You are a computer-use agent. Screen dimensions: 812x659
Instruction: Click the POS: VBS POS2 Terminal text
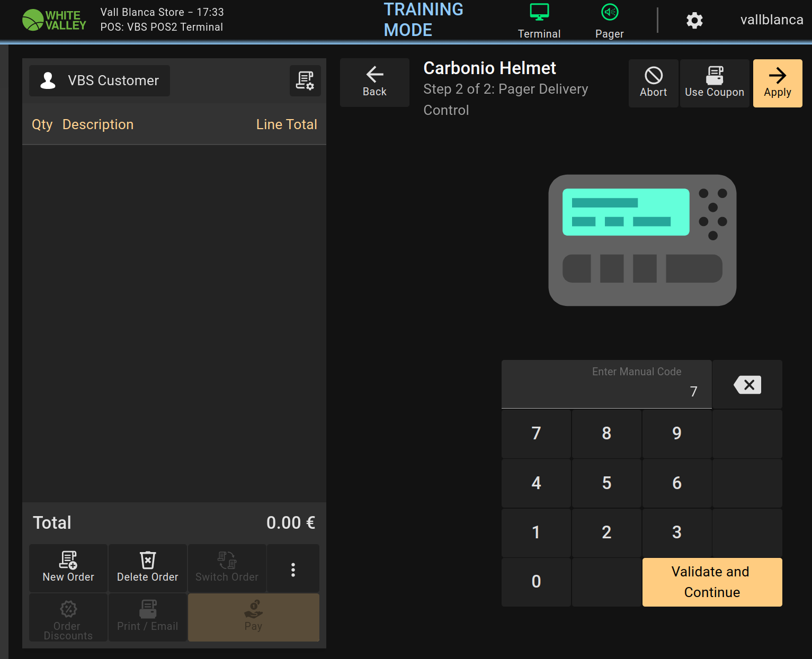162,27
